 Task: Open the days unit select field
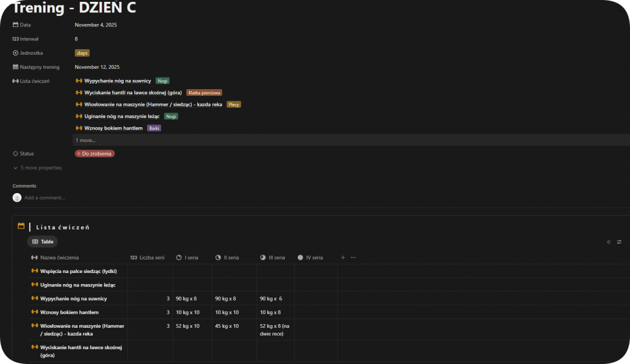click(82, 53)
